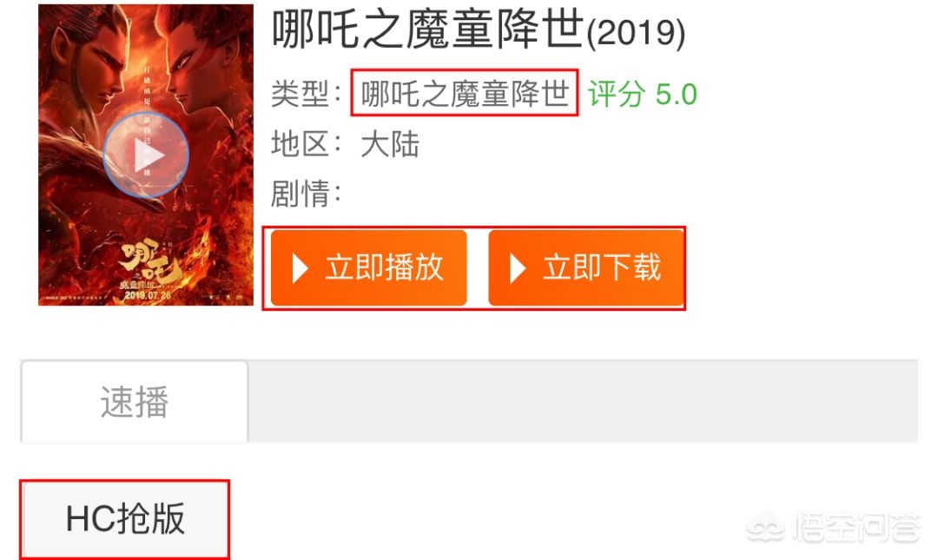
Task: Choose the HC抢版 episode button
Action: coord(124,518)
